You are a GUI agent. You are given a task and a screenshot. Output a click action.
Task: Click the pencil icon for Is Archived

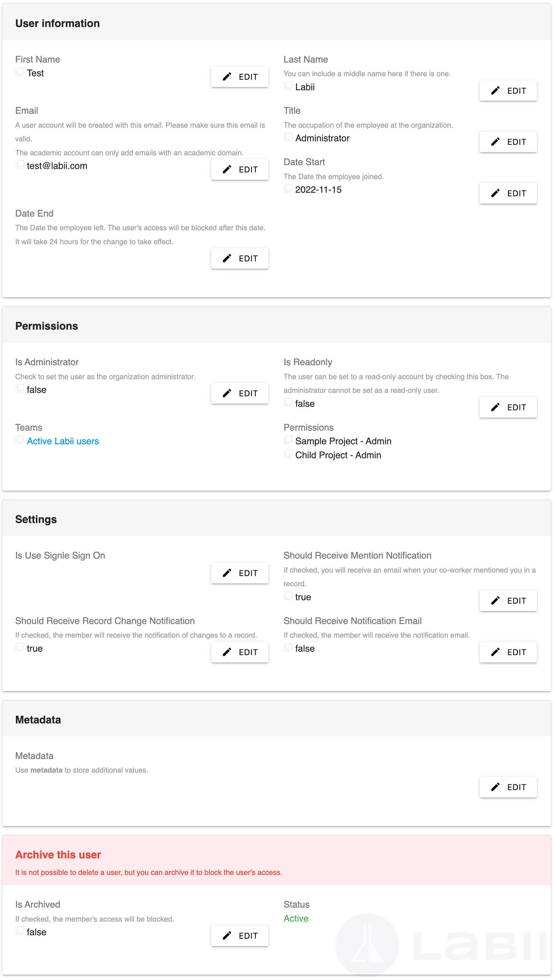227,936
